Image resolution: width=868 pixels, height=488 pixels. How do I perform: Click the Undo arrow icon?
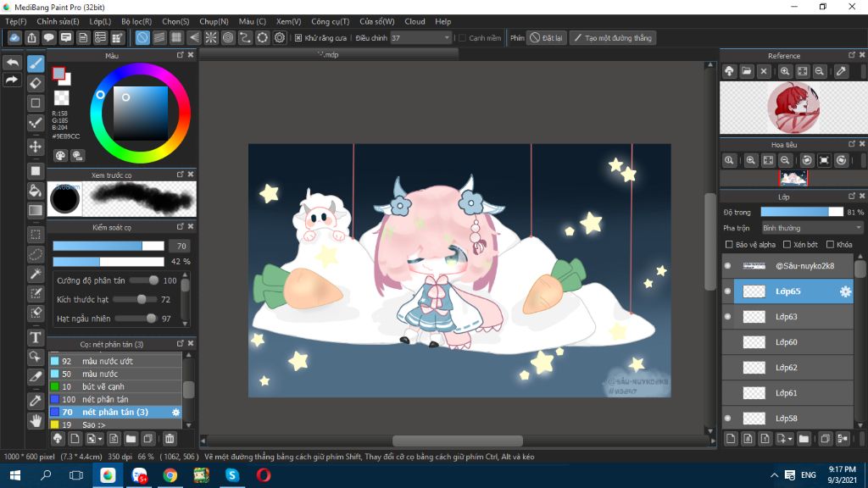(12, 63)
